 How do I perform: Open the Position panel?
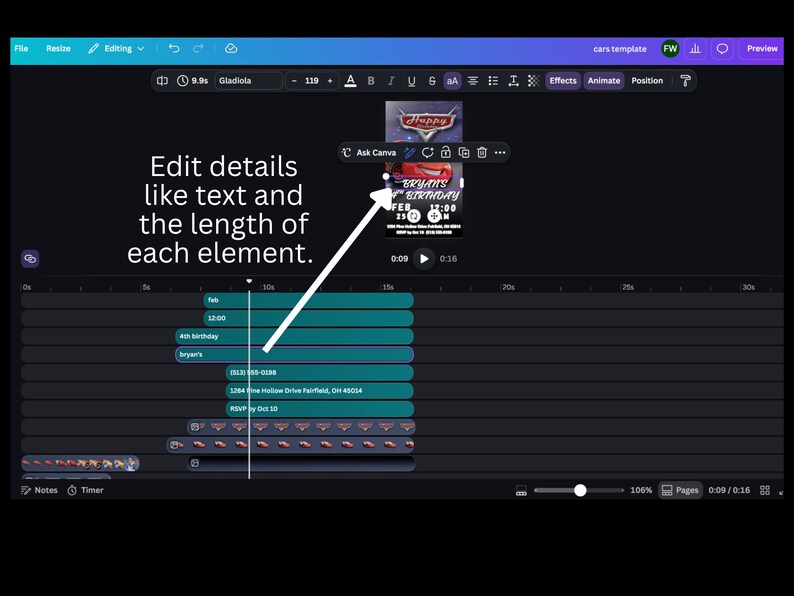(x=647, y=81)
